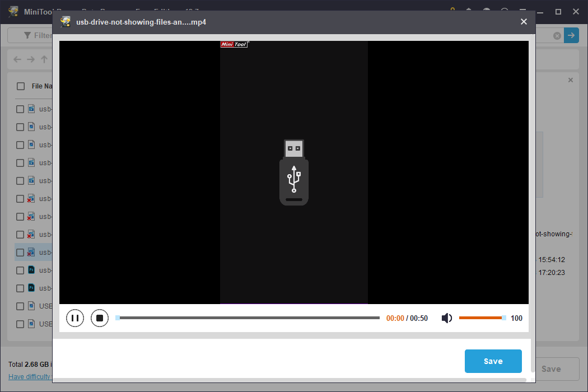Mute audio with the speaker icon
The image size is (588, 392).
(x=446, y=318)
